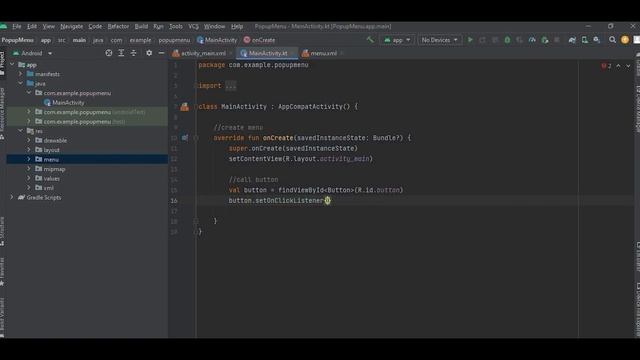Fold the import block in editor
This screenshot has width=640, height=360.
point(196,86)
